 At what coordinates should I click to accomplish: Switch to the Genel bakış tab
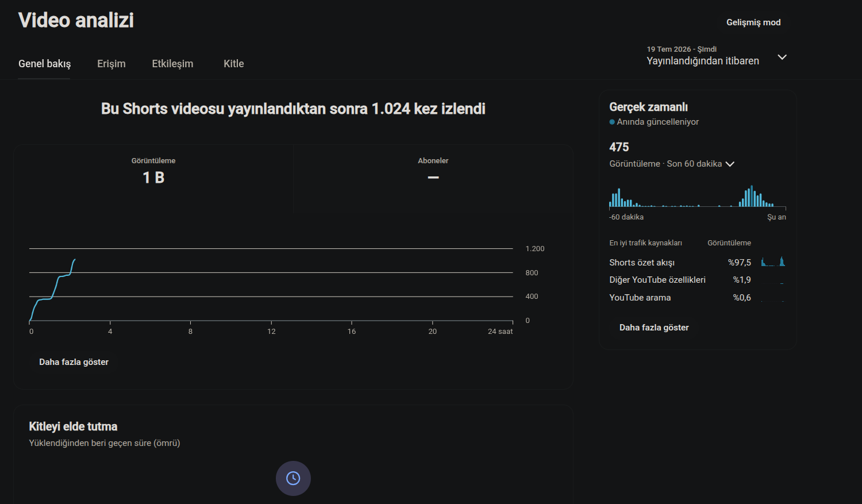tap(44, 64)
